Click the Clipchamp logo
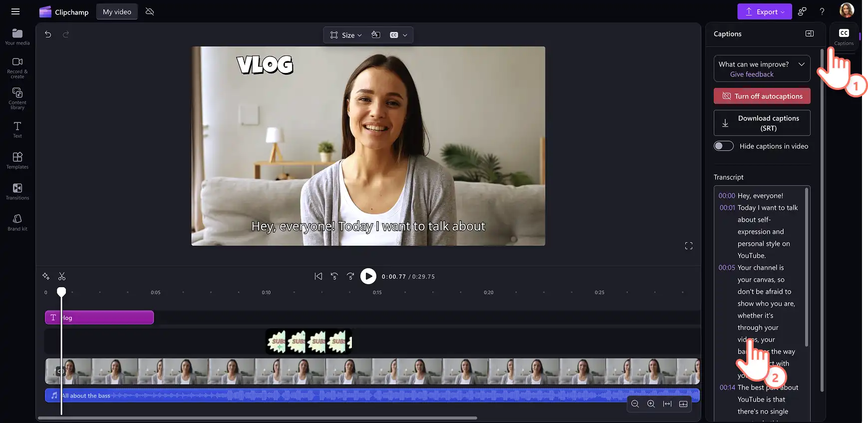This screenshot has width=868, height=423. pyautogui.click(x=64, y=12)
